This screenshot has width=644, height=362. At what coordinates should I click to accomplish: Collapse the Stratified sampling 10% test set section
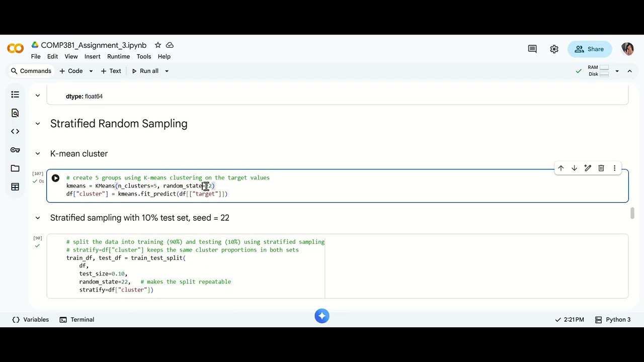click(x=37, y=218)
